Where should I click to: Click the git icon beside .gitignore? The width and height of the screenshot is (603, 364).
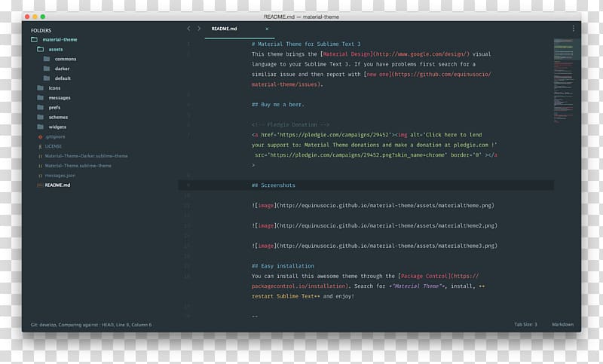coord(41,137)
